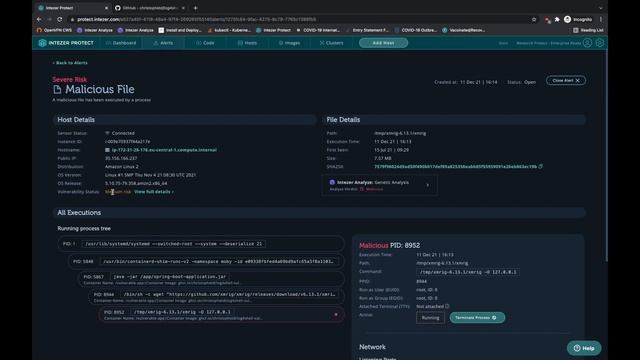
Task: Switch to the Code tab
Action: [205, 43]
